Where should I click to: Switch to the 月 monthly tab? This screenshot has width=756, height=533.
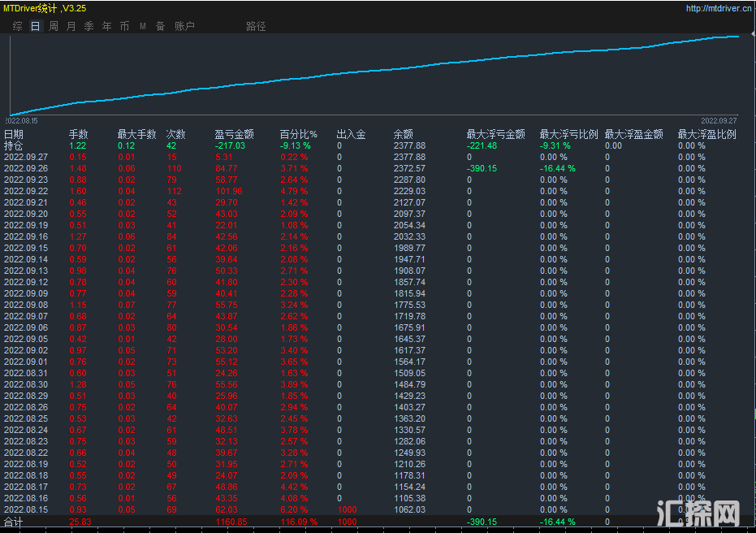71,26
